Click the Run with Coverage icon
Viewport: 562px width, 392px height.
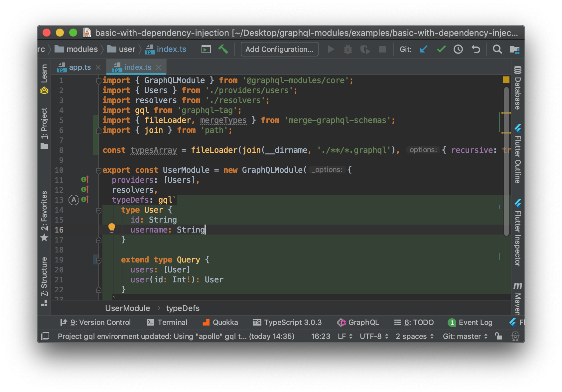click(x=365, y=49)
